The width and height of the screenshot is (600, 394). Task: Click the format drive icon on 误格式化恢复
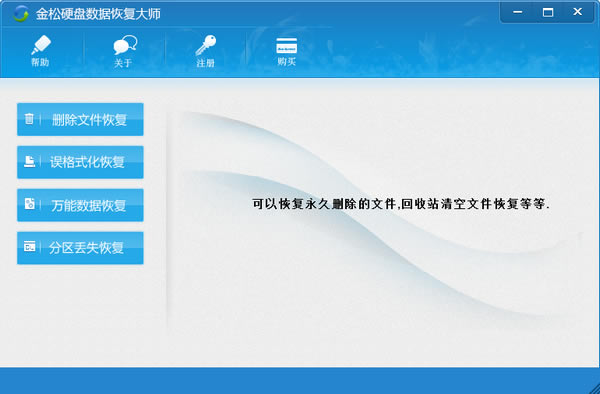29,161
